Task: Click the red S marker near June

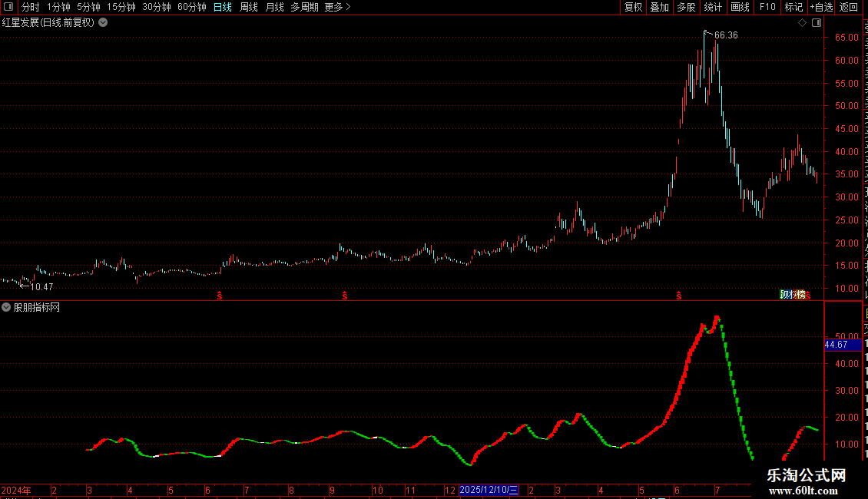Action: click(679, 296)
